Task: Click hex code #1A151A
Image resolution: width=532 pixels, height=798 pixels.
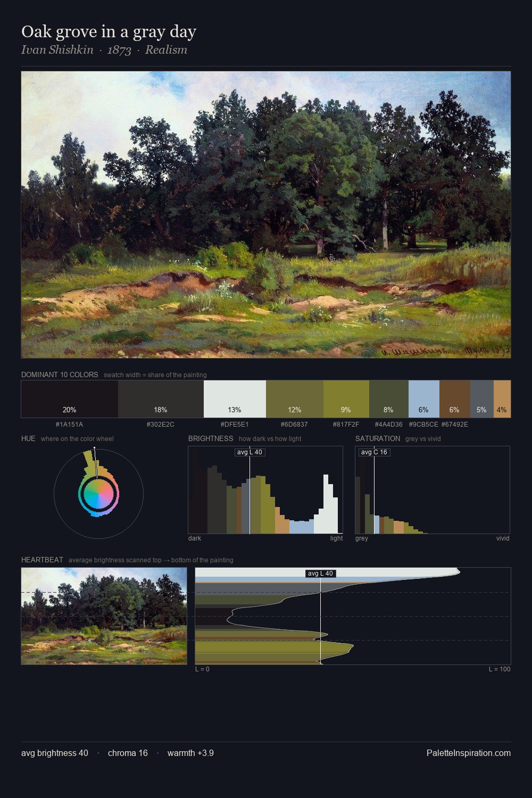Action: 69,425
